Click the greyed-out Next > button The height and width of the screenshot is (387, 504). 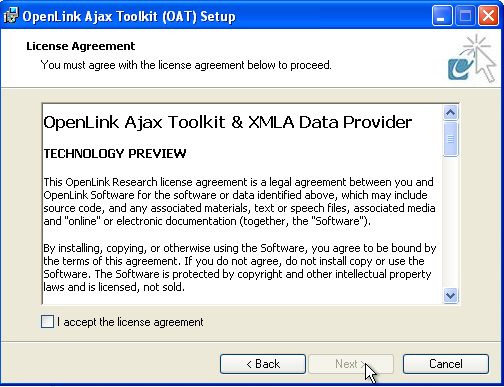pos(351,364)
